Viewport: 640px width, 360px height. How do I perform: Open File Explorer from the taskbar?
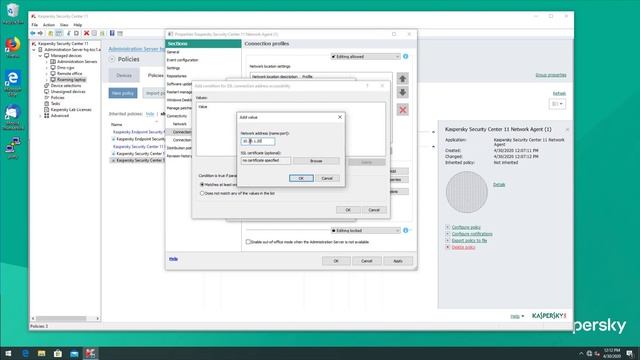point(42,353)
